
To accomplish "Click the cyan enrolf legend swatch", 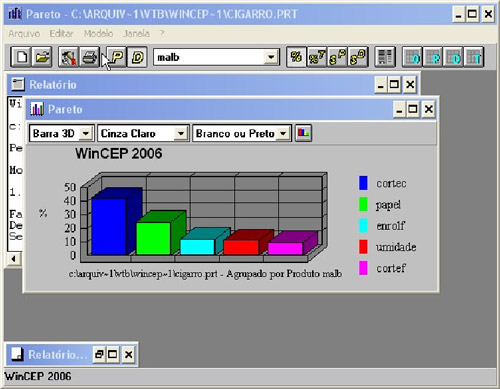I will (363, 226).
